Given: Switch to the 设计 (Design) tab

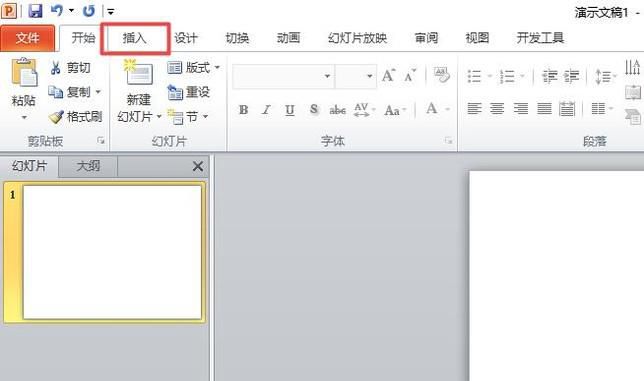Looking at the screenshot, I should 186,38.
